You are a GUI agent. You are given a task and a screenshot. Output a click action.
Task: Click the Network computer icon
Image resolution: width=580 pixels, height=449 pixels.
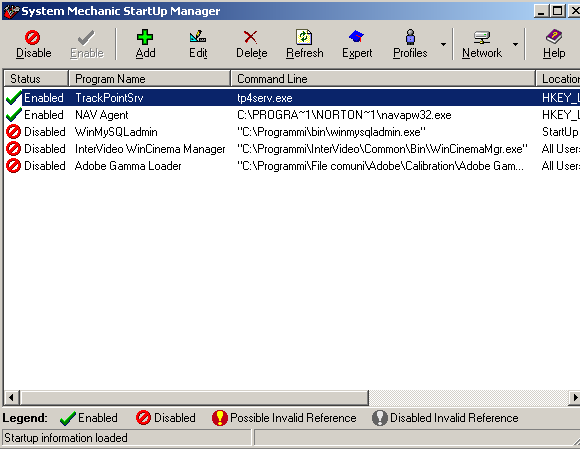pos(482,37)
